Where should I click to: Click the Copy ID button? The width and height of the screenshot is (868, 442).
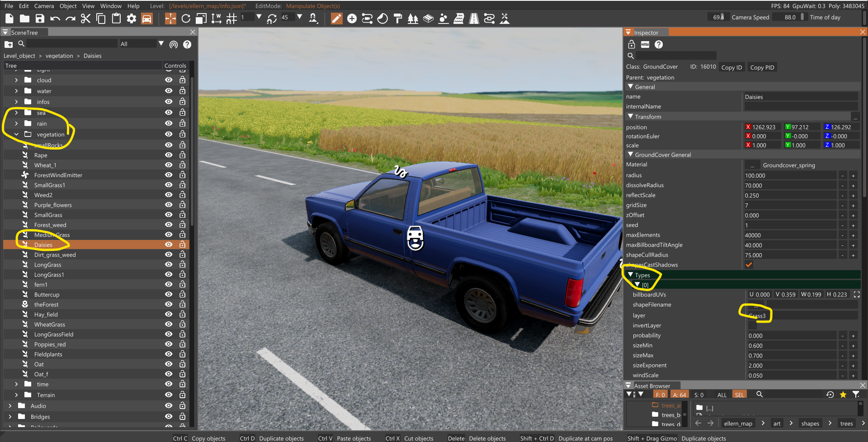point(731,67)
